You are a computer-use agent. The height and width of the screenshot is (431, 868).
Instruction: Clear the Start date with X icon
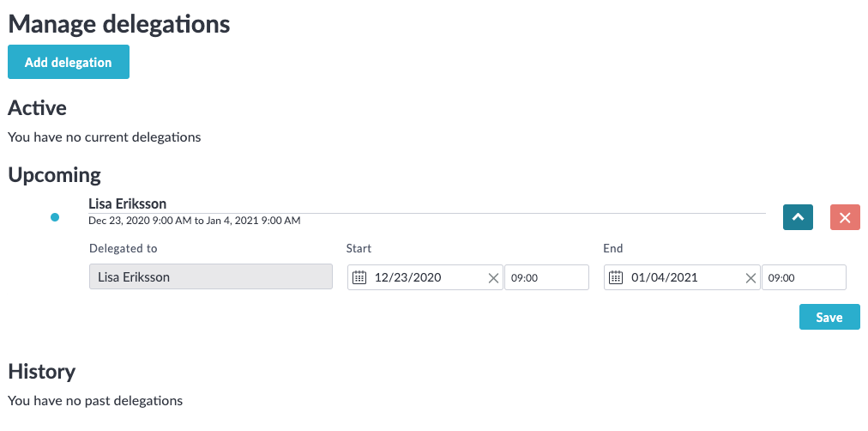pyautogui.click(x=493, y=277)
